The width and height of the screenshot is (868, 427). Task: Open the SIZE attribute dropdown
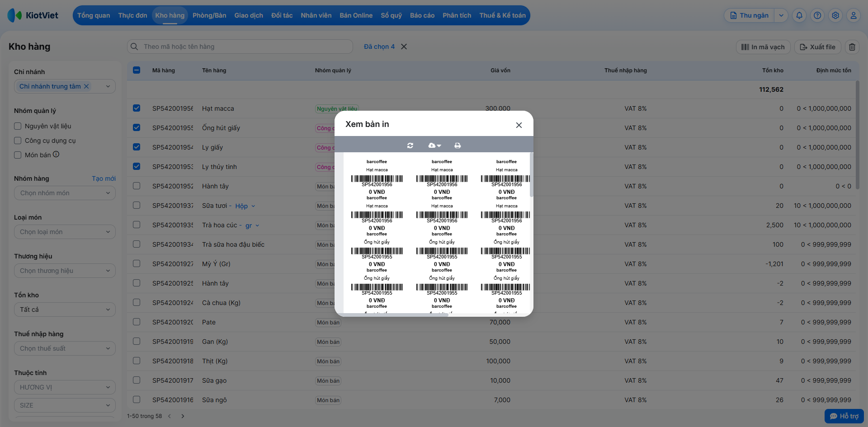(65, 405)
